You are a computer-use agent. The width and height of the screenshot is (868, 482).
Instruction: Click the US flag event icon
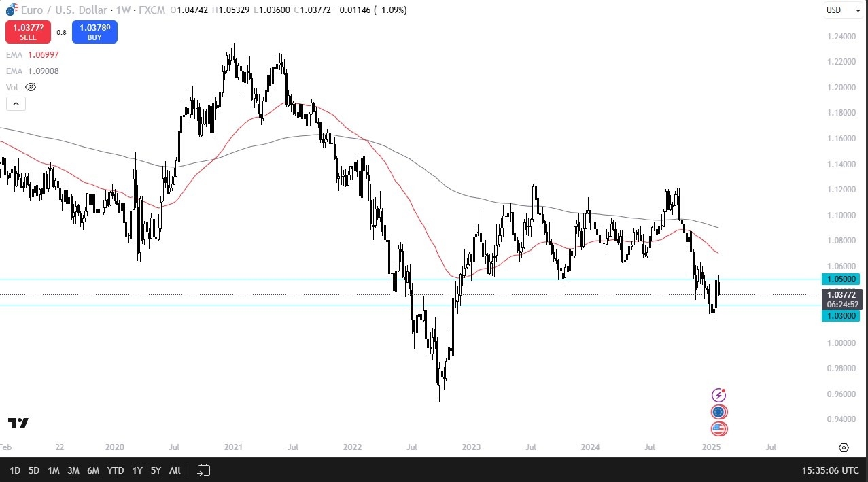point(718,429)
